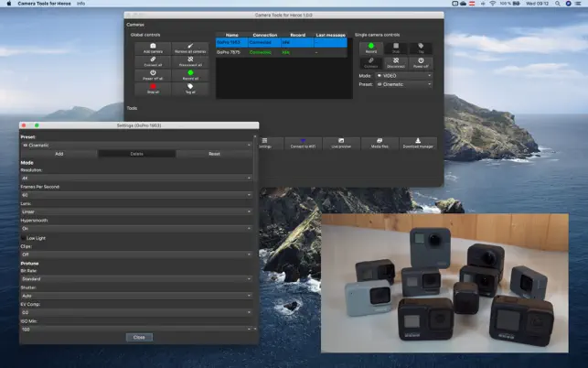Viewport: 588px width, 368px height.
Task: Open the Clips dropdown showing Off
Action: (x=136, y=254)
